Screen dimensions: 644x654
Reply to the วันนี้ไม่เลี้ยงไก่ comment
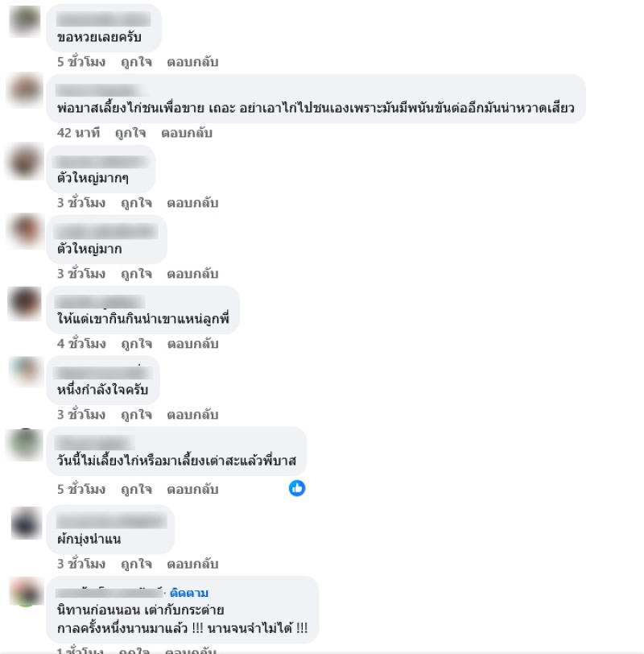tap(192, 489)
